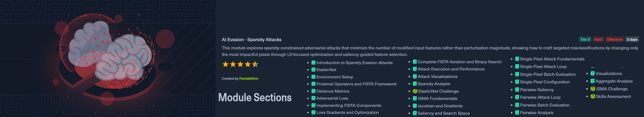Open Proximal Operators and FISTA Framework section
644x117 pixels.
coord(356,84)
